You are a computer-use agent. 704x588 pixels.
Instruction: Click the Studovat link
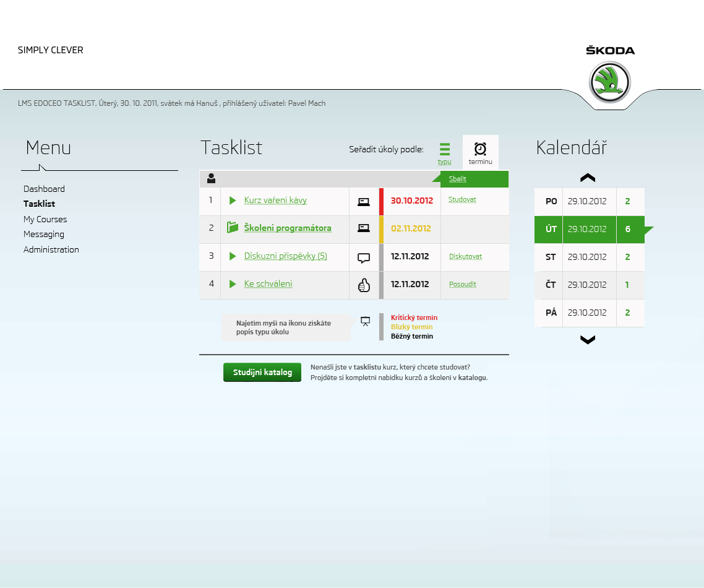[462, 200]
